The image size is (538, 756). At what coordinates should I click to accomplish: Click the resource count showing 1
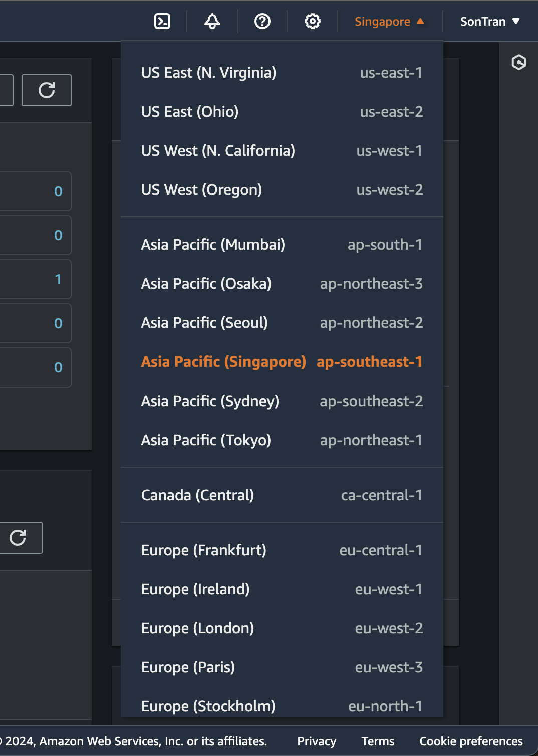tap(58, 279)
